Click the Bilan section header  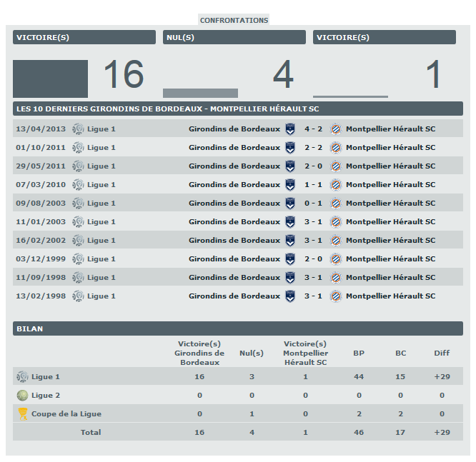(238, 328)
